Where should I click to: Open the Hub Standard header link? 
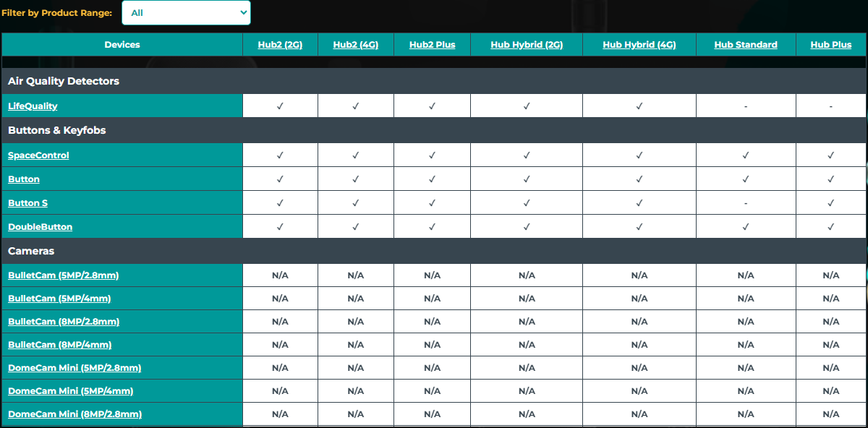click(x=745, y=45)
